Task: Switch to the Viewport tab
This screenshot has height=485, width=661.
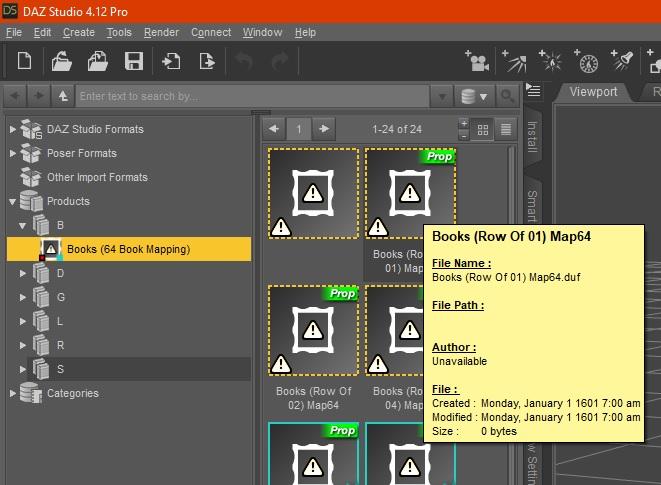Action: 593,92
